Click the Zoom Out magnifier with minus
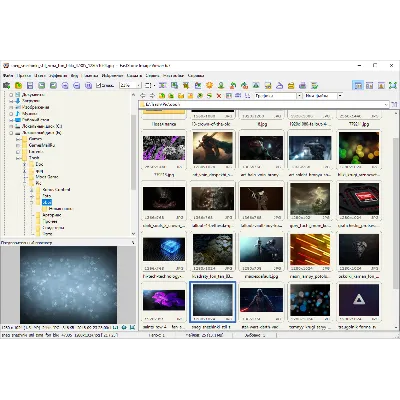This screenshot has width=400, height=400. [x=76, y=86]
